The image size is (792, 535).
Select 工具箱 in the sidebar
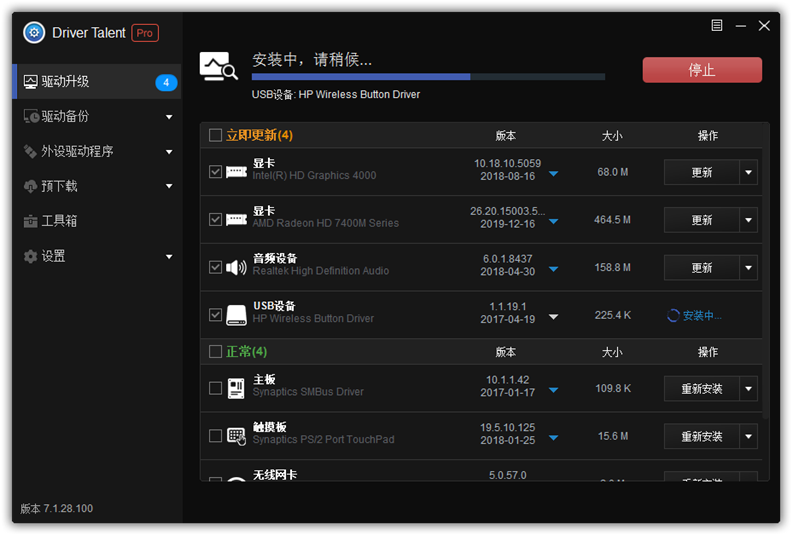pos(96,221)
